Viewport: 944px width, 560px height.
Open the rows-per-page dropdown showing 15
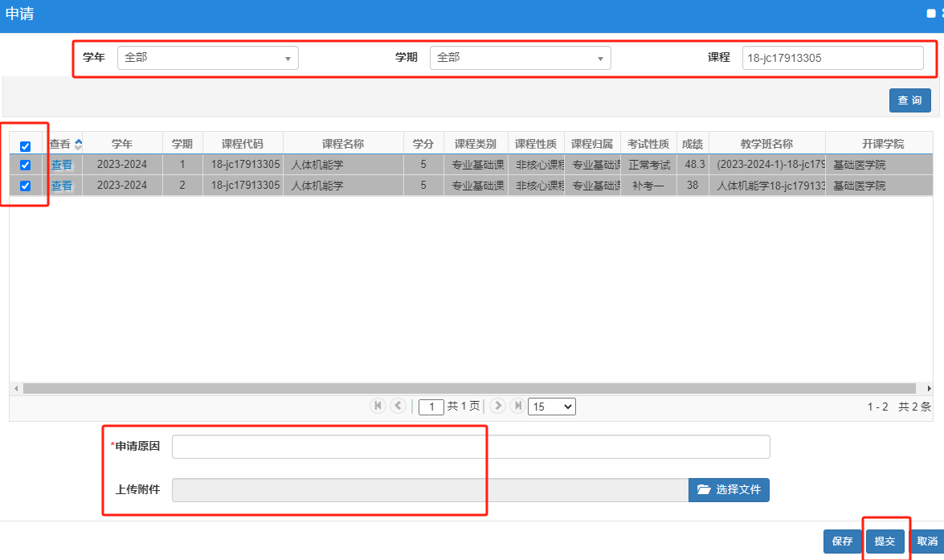(x=551, y=407)
